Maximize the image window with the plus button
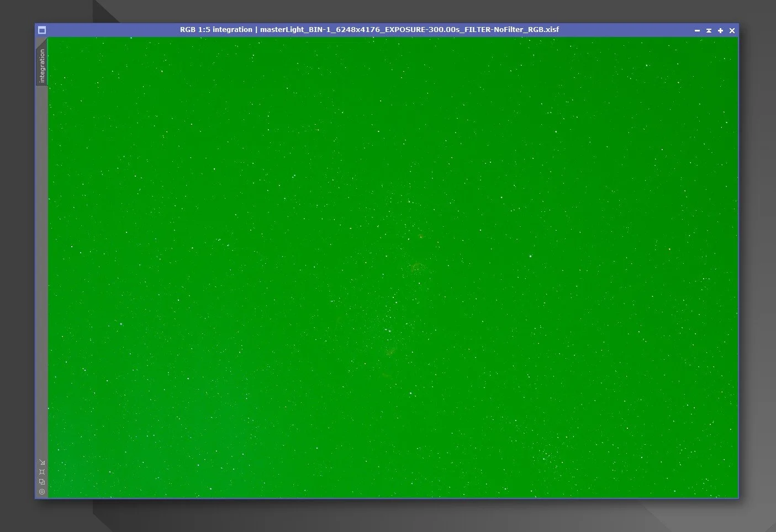 pyautogui.click(x=720, y=30)
